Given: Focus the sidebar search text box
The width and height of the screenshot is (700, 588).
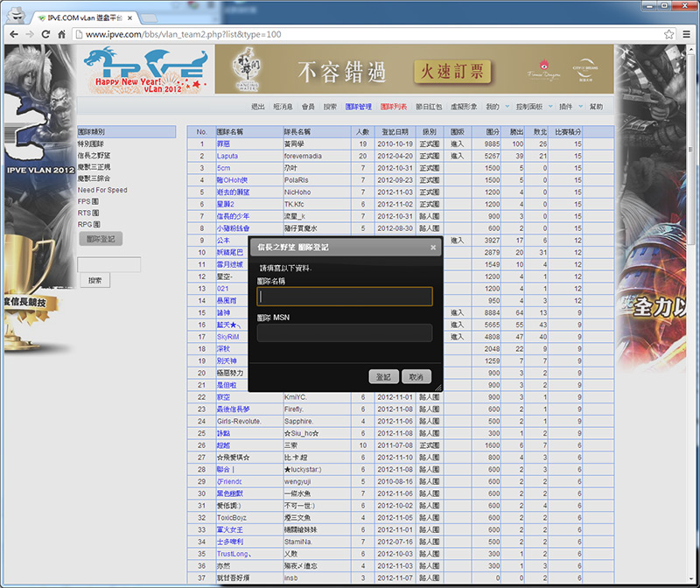Looking at the screenshot, I should click(x=108, y=264).
